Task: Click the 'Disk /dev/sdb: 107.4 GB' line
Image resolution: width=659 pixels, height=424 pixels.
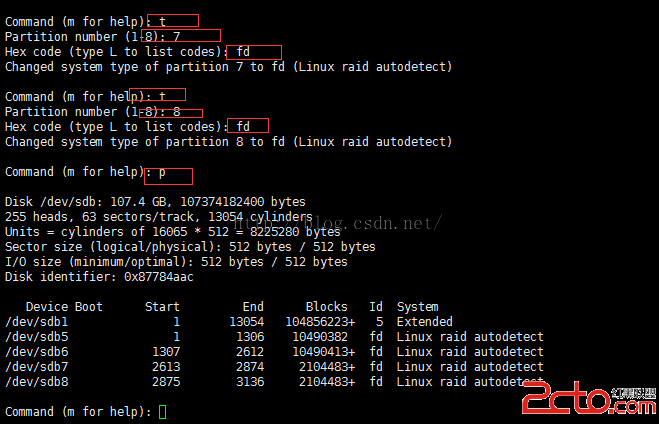Action: (155, 202)
